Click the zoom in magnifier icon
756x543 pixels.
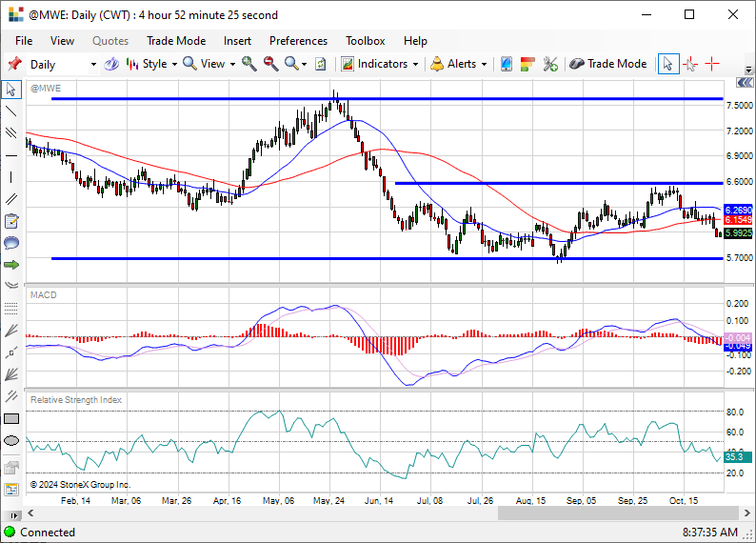[x=249, y=64]
